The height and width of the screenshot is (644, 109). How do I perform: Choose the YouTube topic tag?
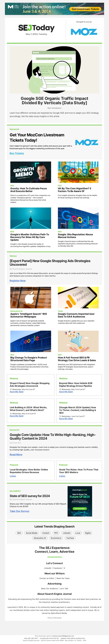click(x=70, y=538)
